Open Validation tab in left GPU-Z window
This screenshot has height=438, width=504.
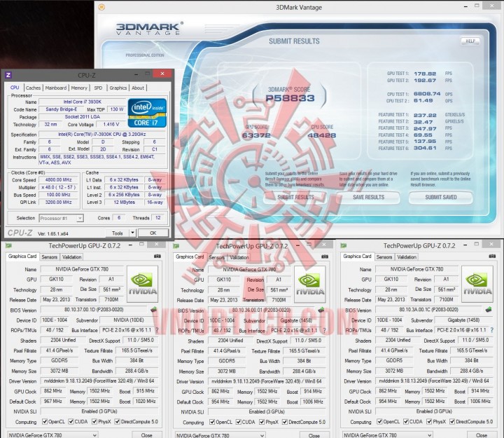(x=71, y=256)
